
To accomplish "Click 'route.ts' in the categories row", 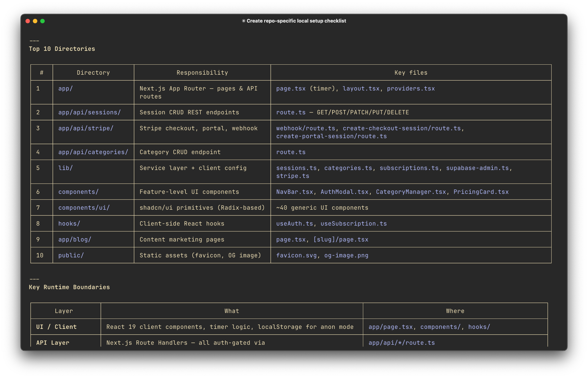I will pos(291,152).
